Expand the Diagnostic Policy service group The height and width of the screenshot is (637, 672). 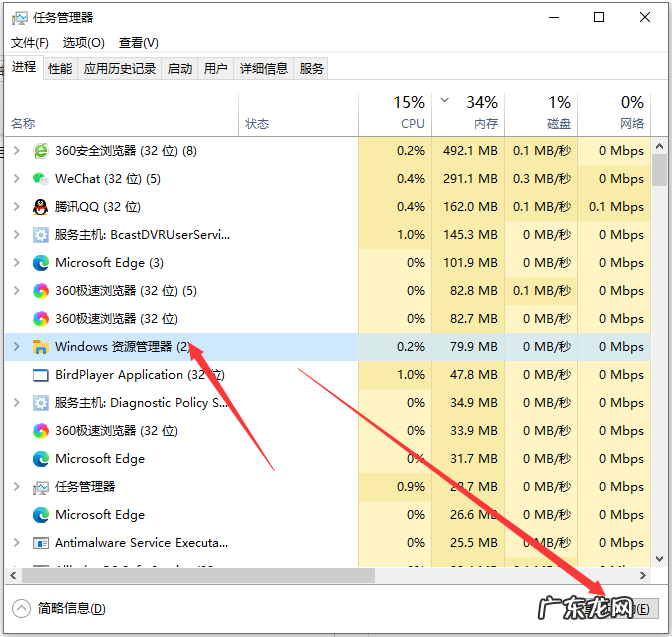pyautogui.click(x=17, y=403)
